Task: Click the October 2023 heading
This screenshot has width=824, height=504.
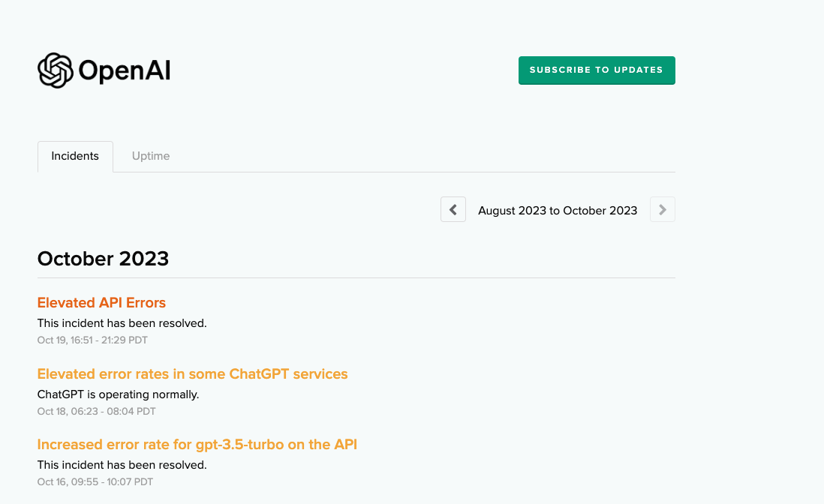Action: pos(103,259)
